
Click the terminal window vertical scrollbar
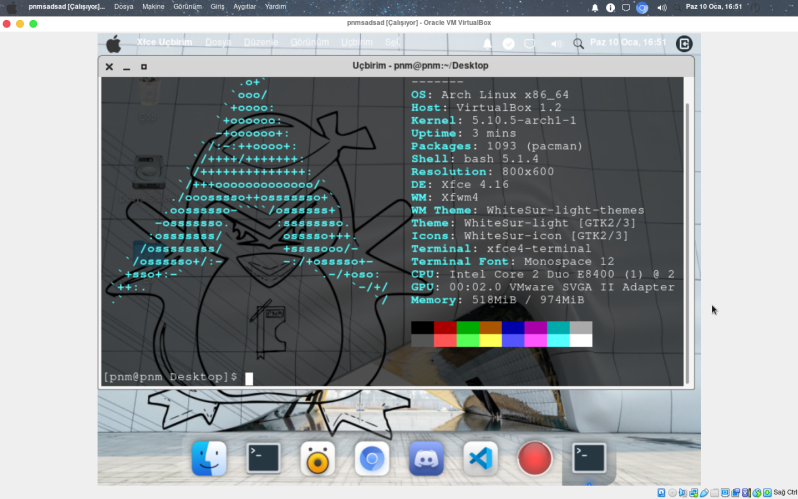pyautogui.click(x=687, y=243)
